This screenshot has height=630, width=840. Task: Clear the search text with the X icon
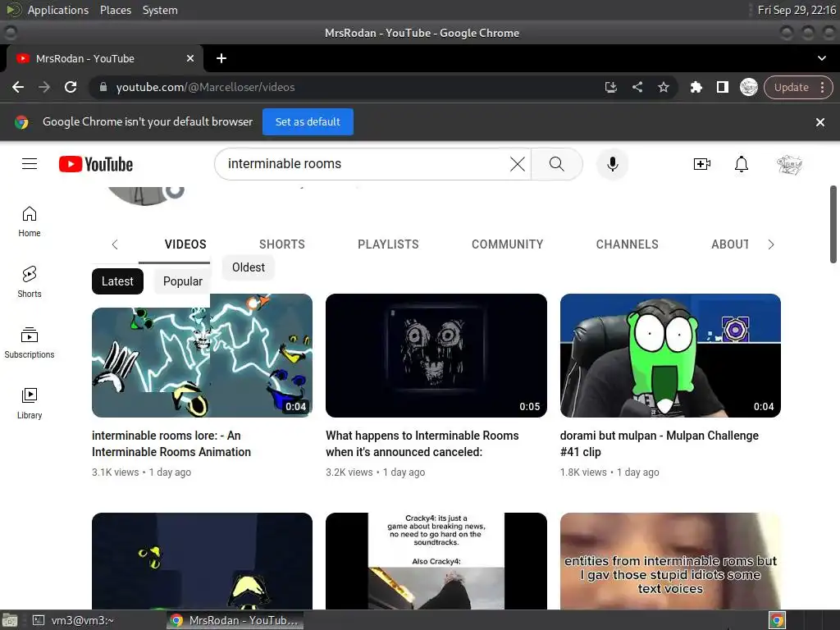517,164
